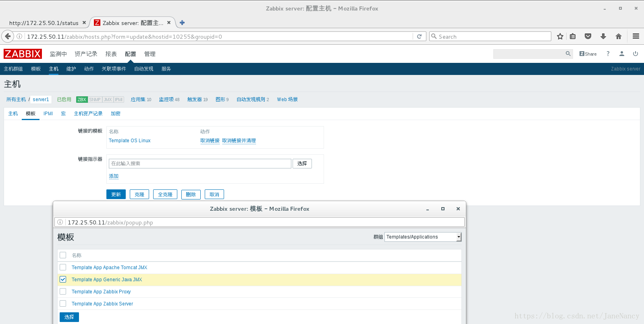Go to Firefox home icon
This screenshot has height=324, width=644.
(x=619, y=36)
